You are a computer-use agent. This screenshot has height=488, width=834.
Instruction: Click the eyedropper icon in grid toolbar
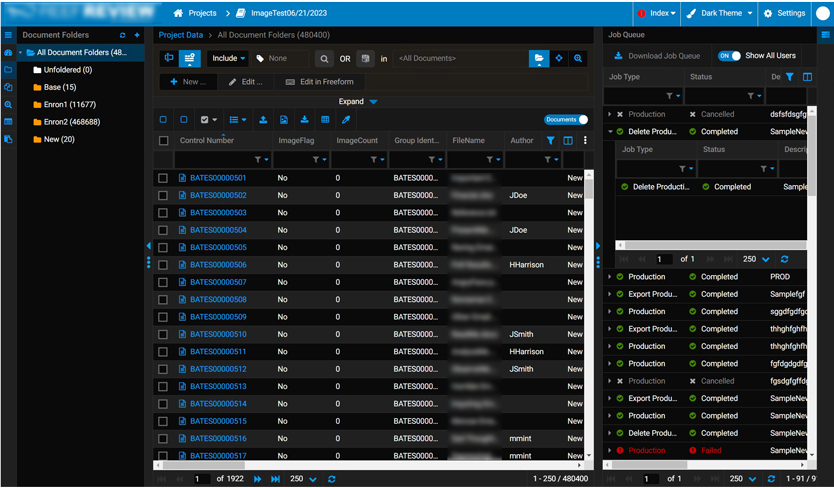point(346,120)
